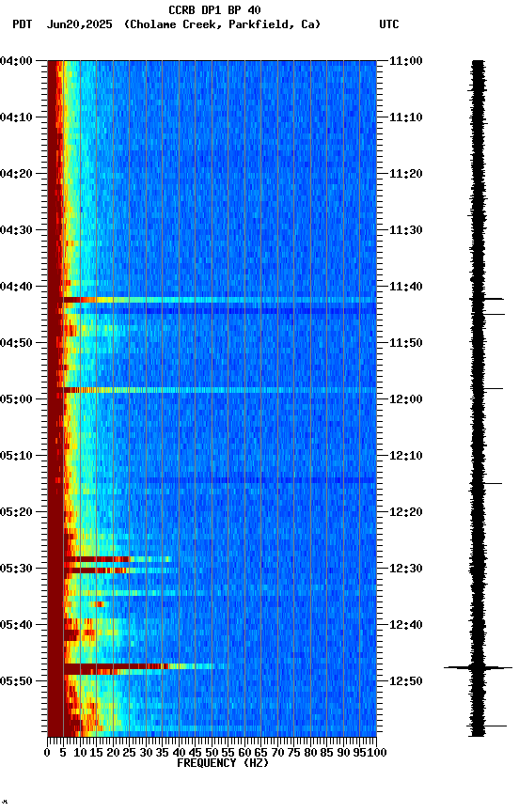Select the 05:00 PDT time label
Screen dimensions: 519x812
pos(16,399)
